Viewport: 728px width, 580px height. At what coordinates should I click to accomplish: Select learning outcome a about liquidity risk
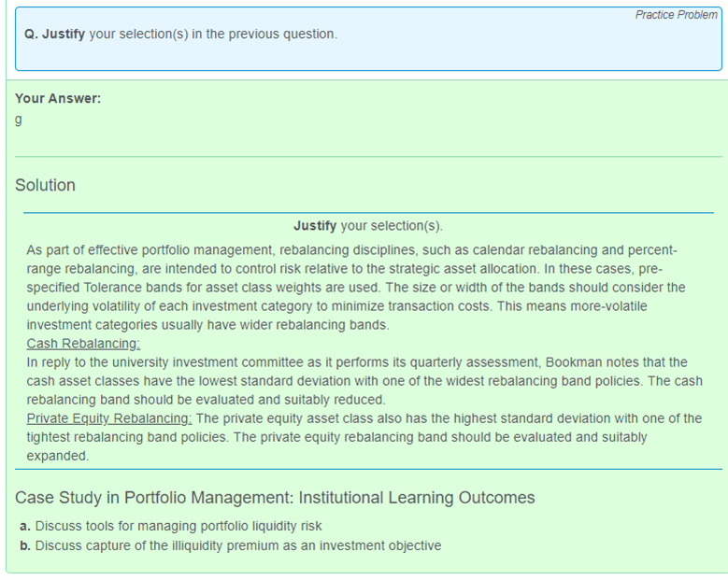coord(170,526)
